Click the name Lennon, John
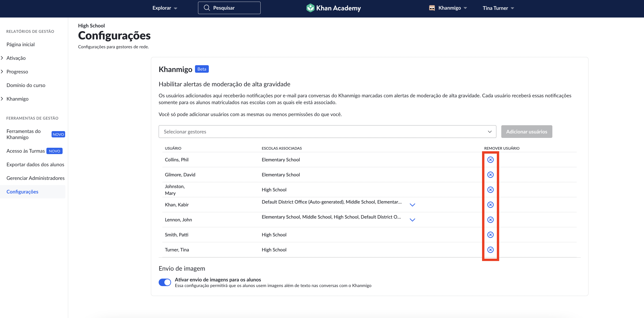The height and width of the screenshot is (318, 644). (178, 220)
